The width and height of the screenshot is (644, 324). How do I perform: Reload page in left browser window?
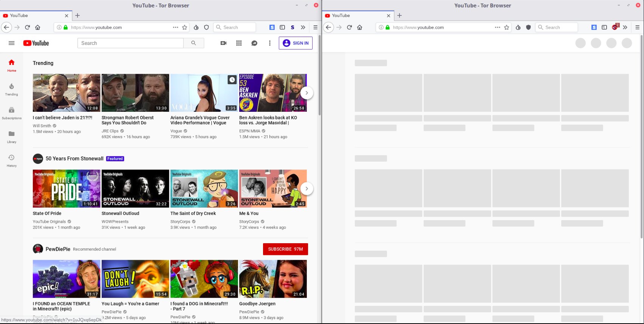tap(27, 27)
